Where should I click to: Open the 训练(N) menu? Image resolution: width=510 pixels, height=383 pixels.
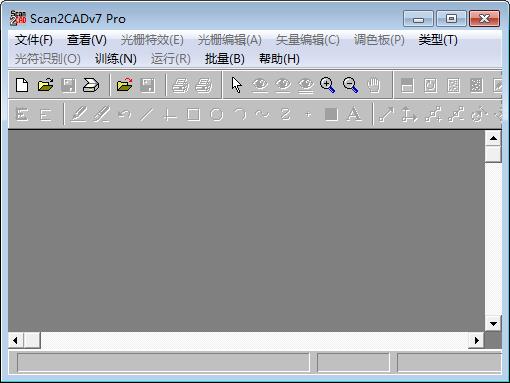click(116, 59)
